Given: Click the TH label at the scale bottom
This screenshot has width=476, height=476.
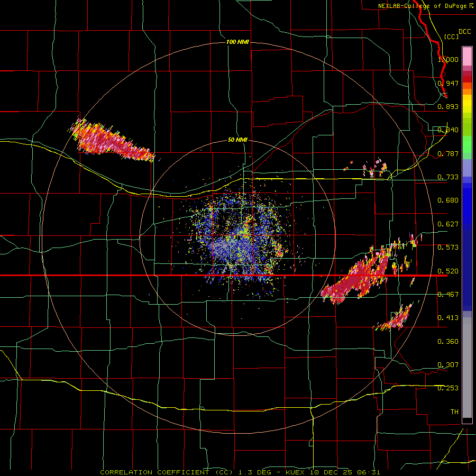Looking at the screenshot, I should tap(454, 412).
